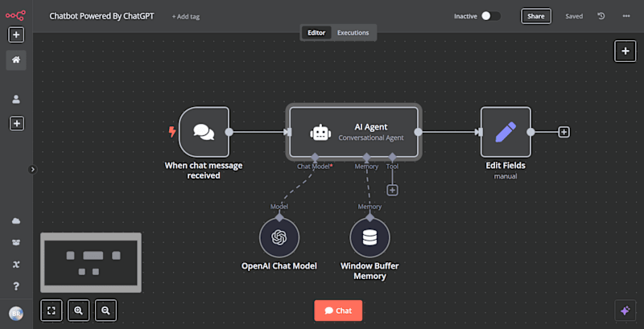Fit workflow to view icon
Image resolution: width=644 pixels, height=329 pixels.
(52, 310)
